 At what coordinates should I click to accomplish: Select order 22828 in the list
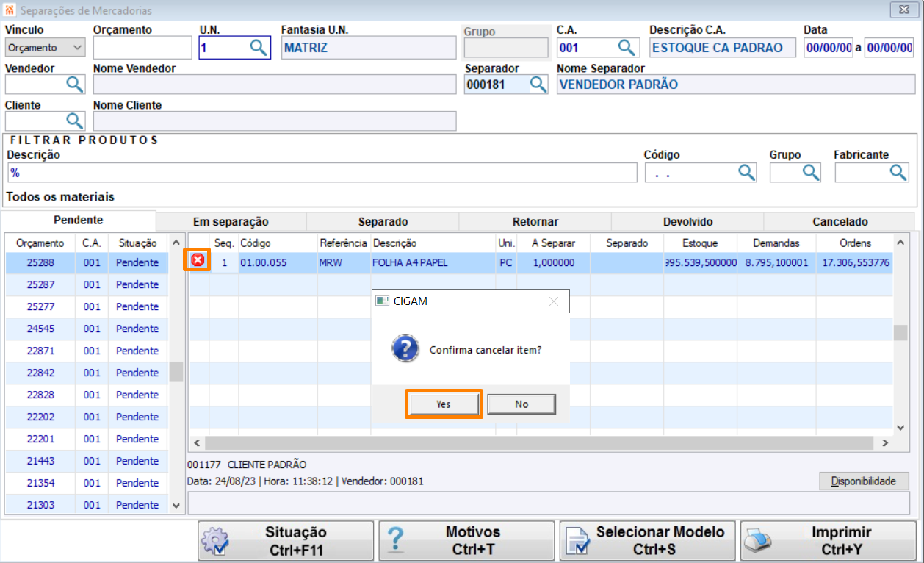(87, 395)
